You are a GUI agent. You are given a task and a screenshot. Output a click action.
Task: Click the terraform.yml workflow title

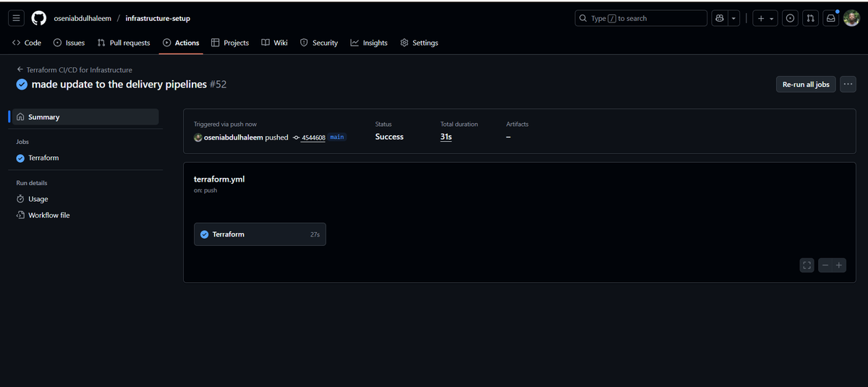click(x=219, y=179)
